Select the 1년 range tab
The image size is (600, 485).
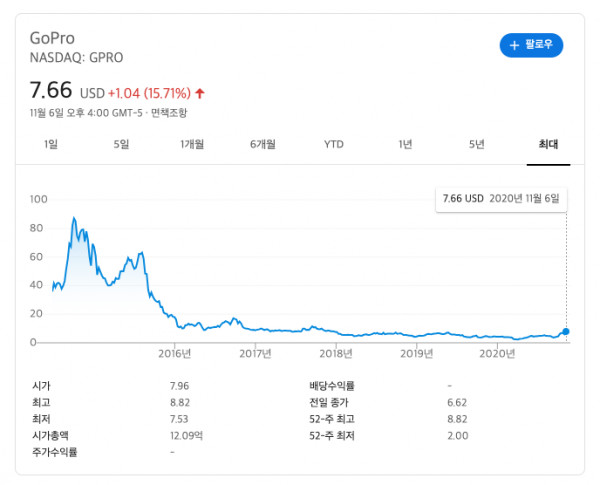click(x=405, y=144)
